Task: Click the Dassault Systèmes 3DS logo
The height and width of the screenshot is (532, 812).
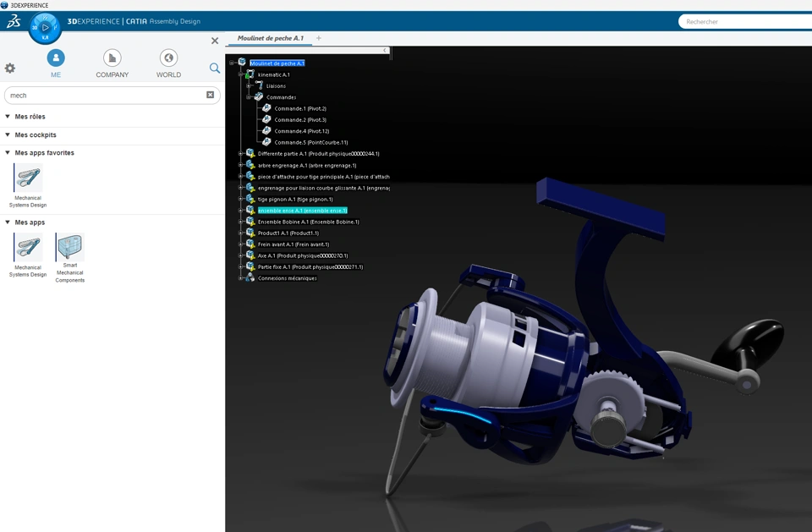Action: click(14, 21)
